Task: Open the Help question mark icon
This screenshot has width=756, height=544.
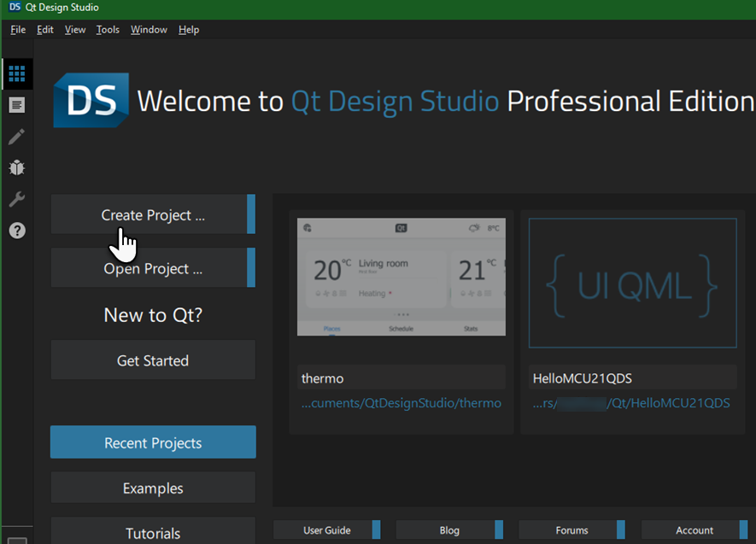Action: (x=16, y=231)
